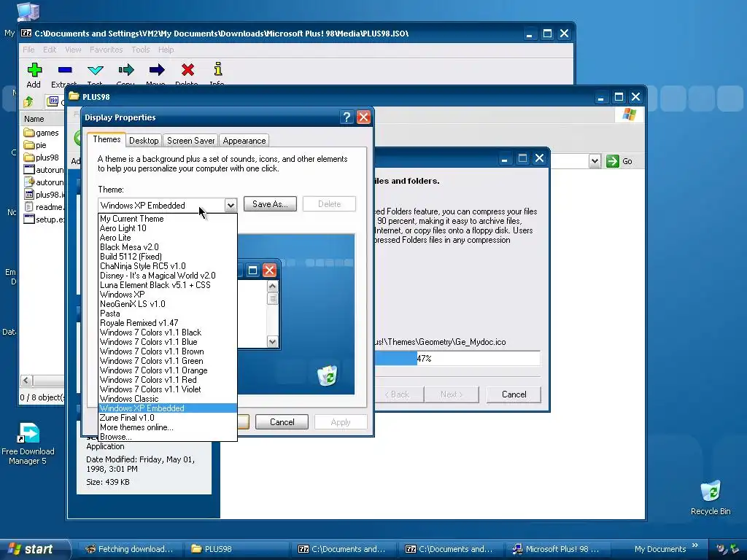
Task: Choose Luna Element Black v5.1 theme
Action: (167, 285)
